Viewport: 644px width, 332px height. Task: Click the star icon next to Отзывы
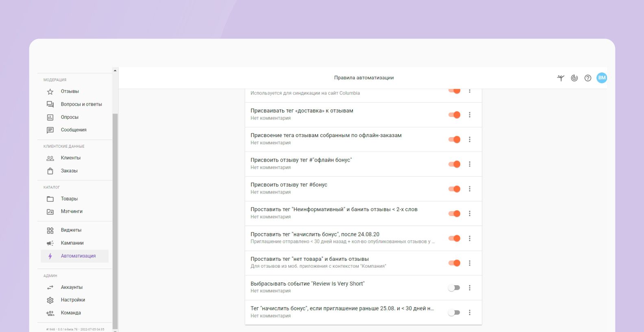tap(50, 92)
